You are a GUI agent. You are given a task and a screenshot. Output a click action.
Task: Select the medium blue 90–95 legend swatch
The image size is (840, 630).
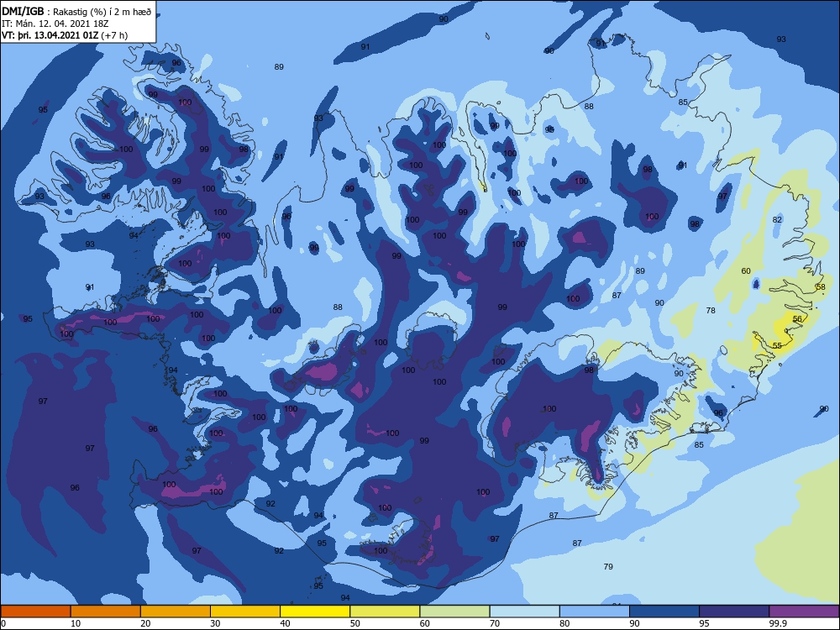[664, 612]
